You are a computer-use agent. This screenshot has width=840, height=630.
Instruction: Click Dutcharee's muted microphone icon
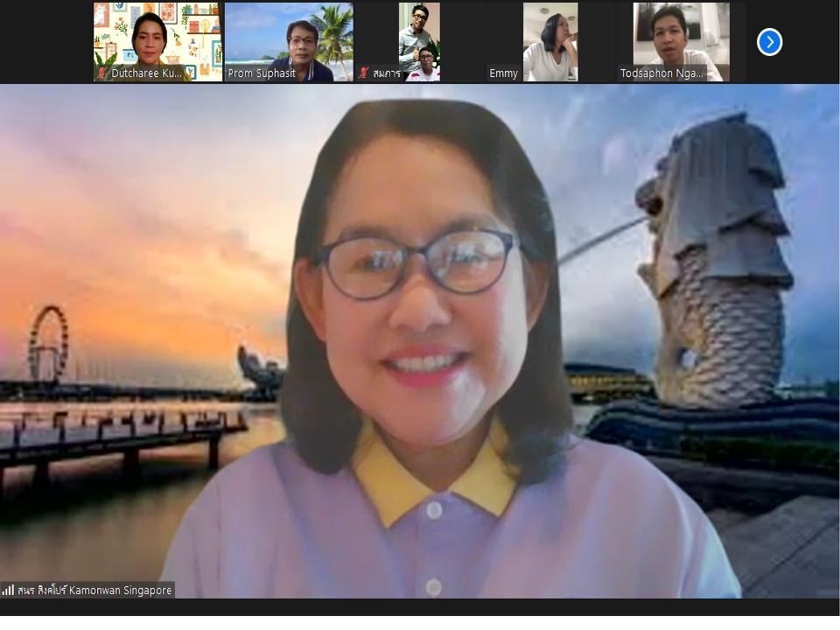click(102, 73)
